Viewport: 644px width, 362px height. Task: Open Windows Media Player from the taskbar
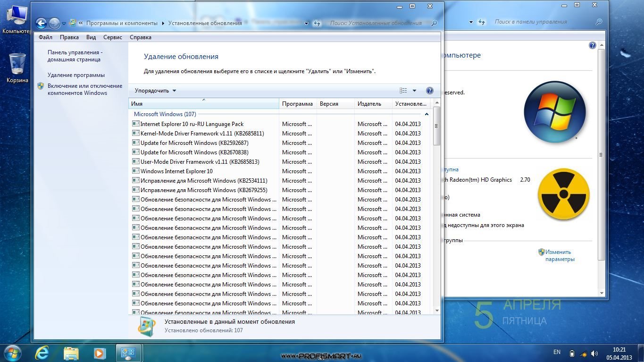100,353
